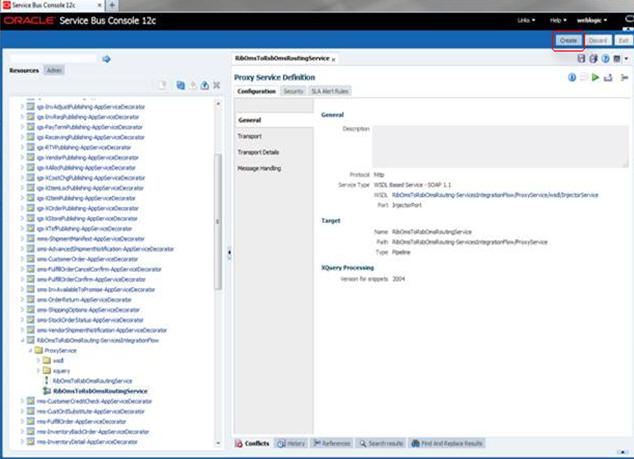This screenshot has height=459, width=634.
Task: Click the resource tree scroll down arrow
Action: [x=218, y=443]
